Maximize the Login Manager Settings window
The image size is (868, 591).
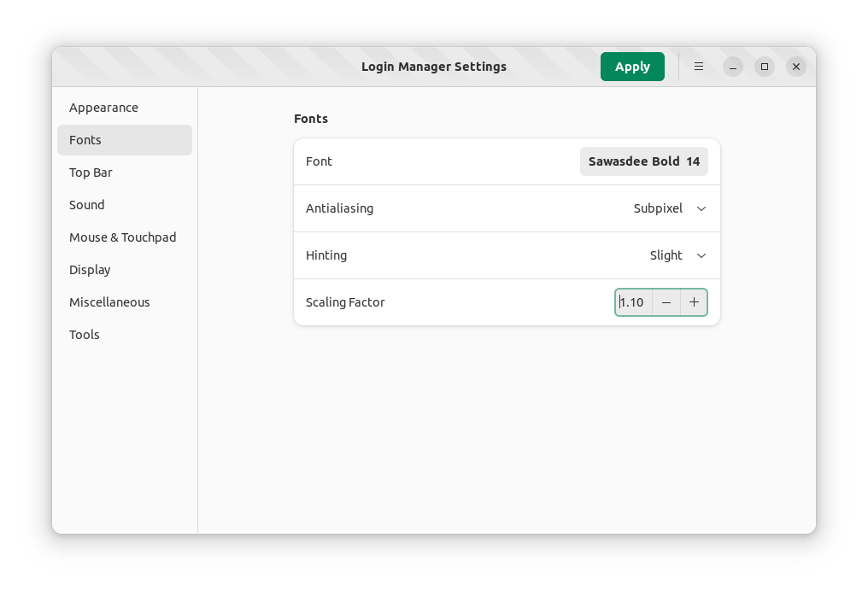(765, 67)
